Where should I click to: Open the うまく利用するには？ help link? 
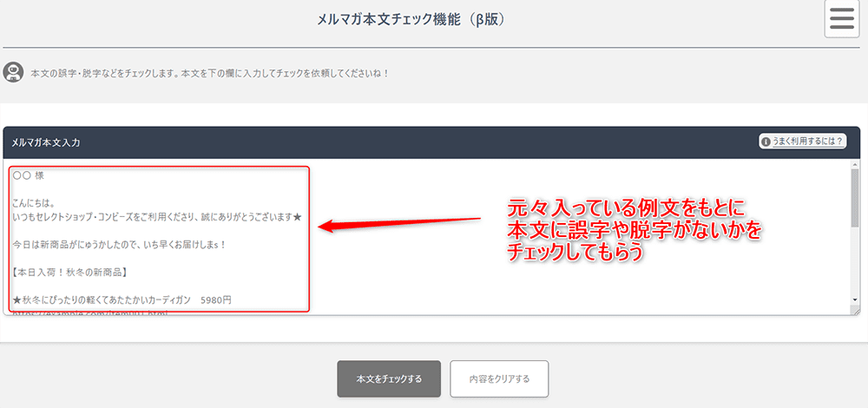tap(808, 141)
